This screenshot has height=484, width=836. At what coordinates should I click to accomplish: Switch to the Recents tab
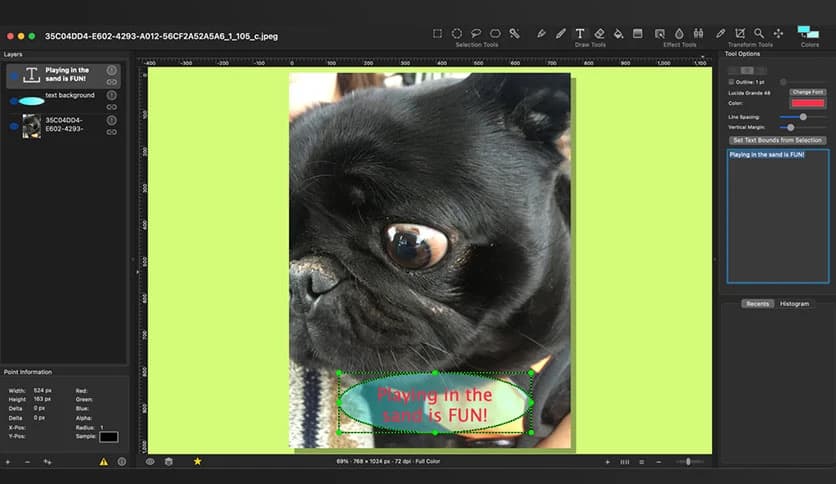(x=757, y=303)
